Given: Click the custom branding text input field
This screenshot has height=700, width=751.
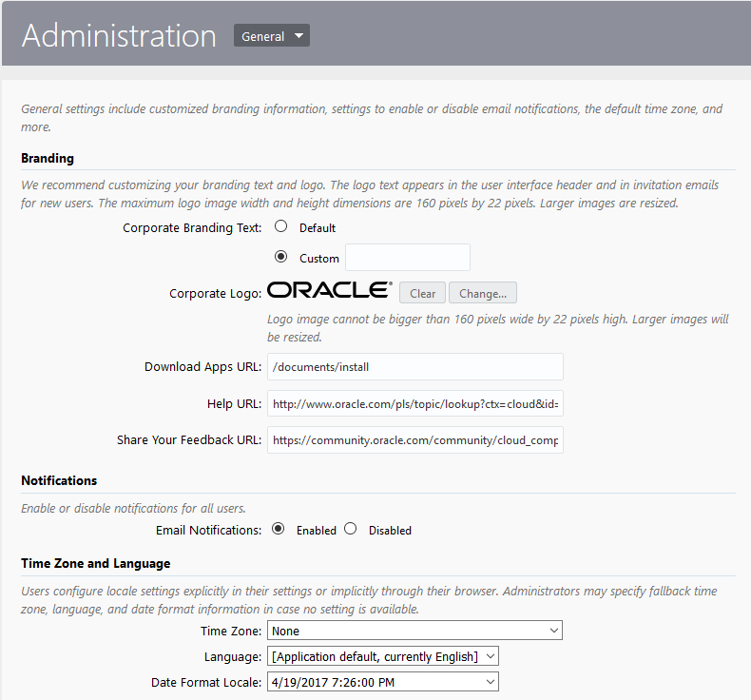Looking at the screenshot, I should coord(408,258).
